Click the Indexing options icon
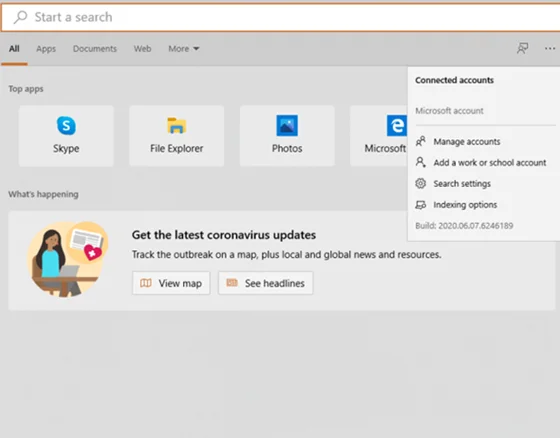Screen dimensions: 560x438 pos(421,205)
